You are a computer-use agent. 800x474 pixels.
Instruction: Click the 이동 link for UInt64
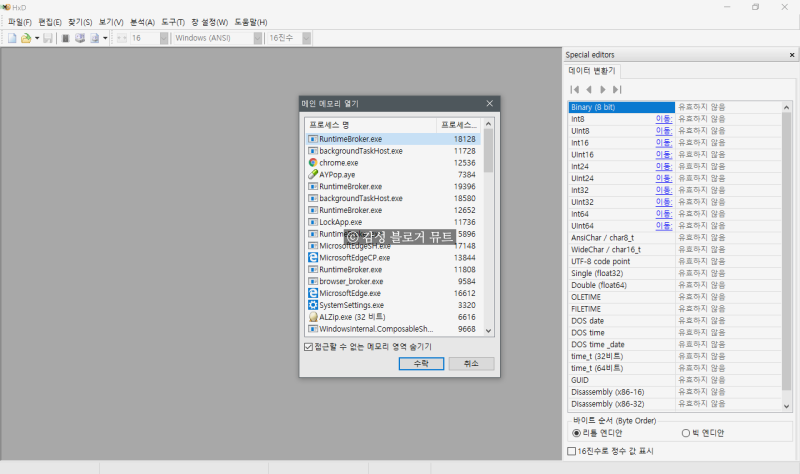coord(664,226)
